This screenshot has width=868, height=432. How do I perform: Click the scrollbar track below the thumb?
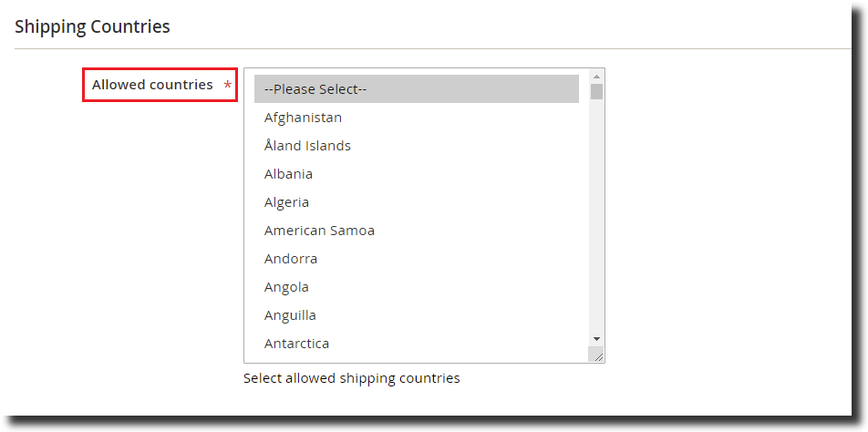[x=596, y=219]
